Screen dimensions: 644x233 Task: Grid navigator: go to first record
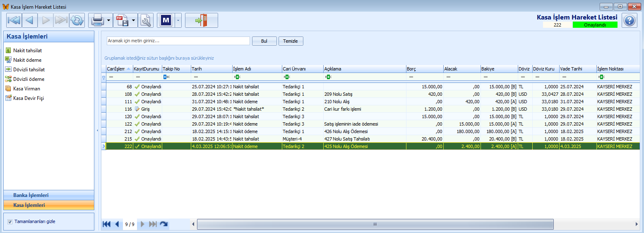(x=107, y=224)
